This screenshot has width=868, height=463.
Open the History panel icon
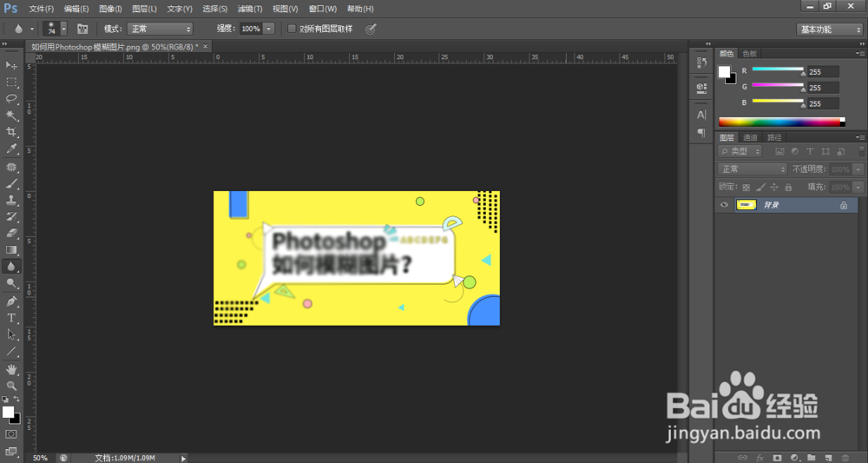(x=701, y=63)
